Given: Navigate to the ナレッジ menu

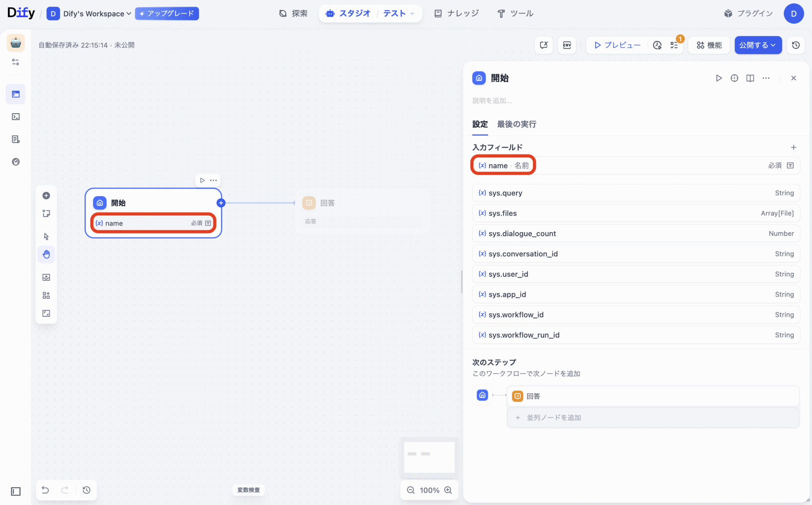Looking at the screenshot, I should pos(456,13).
